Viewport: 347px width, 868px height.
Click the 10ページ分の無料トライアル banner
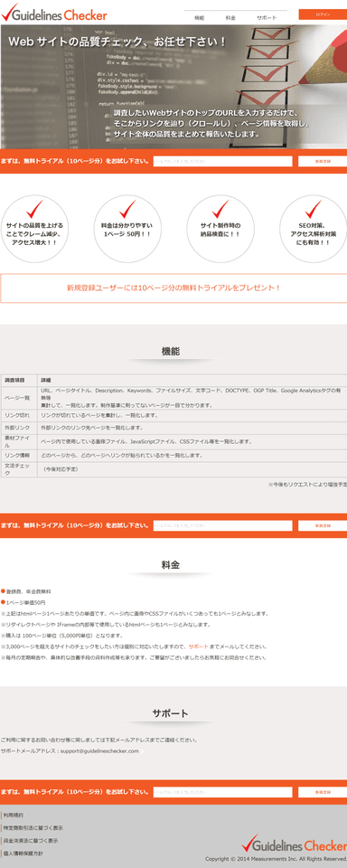[173, 288]
